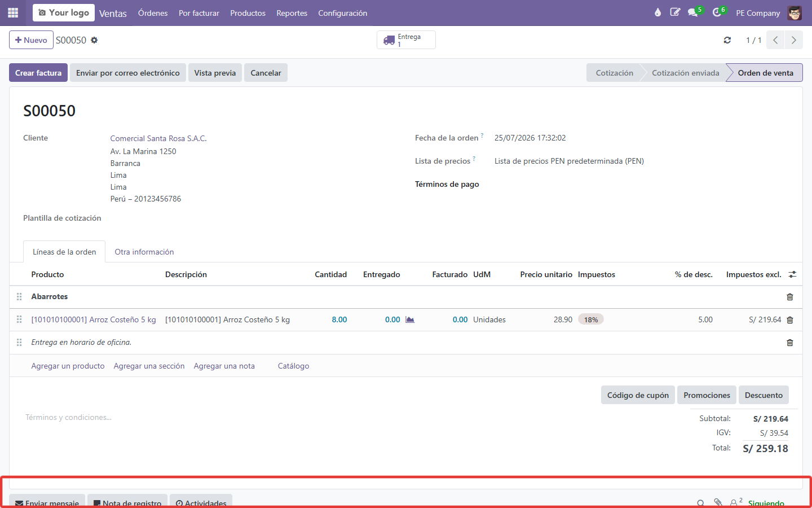The width and height of the screenshot is (812, 508).
Task: Open the apps grid menu icon
Action: 13,12
